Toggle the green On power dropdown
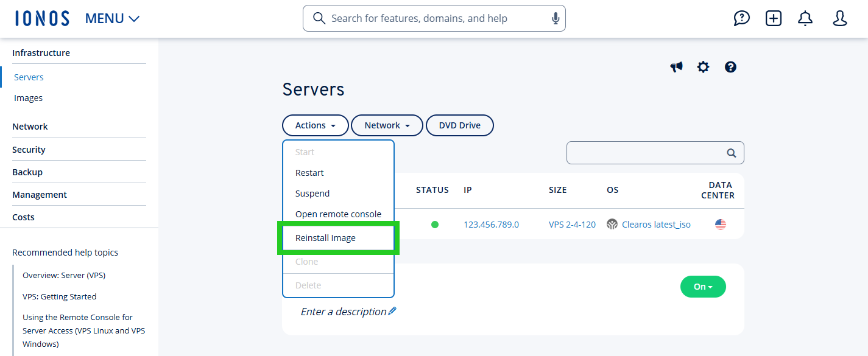 click(x=703, y=287)
